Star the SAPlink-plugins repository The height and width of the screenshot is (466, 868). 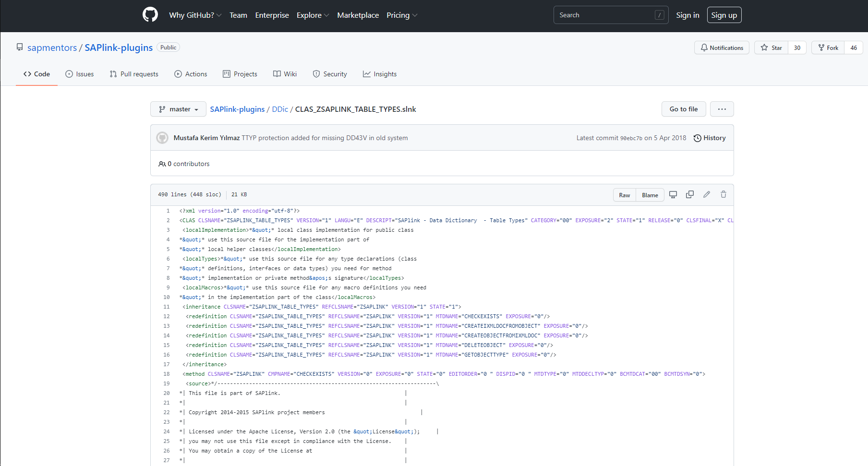click(772, 48)
